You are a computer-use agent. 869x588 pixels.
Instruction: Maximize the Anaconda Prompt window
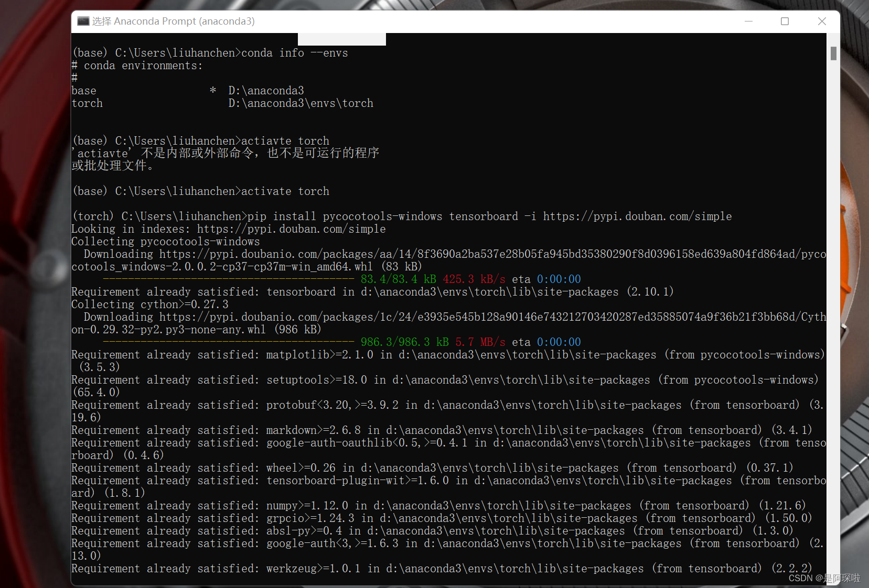pos(785,21)
